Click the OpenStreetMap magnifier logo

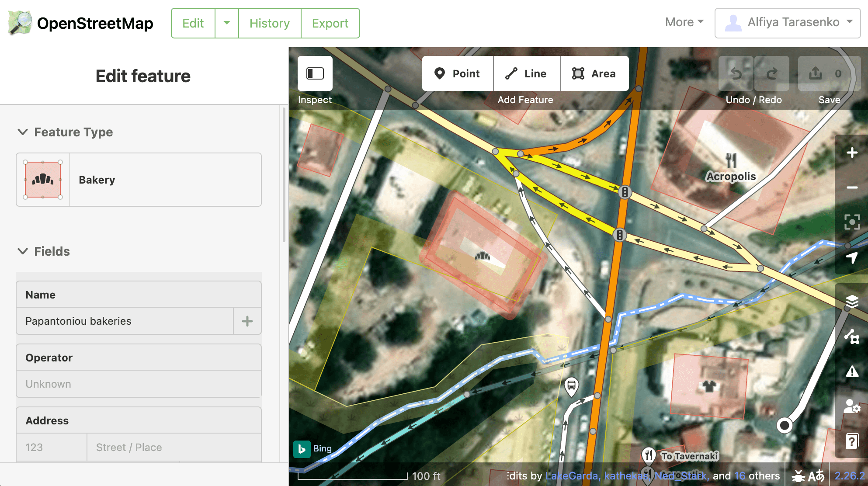tap(20, 23)
